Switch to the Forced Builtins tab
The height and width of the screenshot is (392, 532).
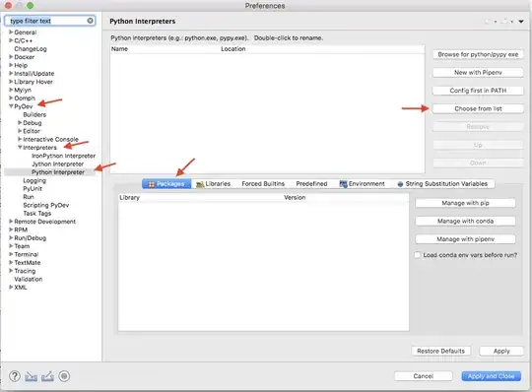tap(263, 184)
